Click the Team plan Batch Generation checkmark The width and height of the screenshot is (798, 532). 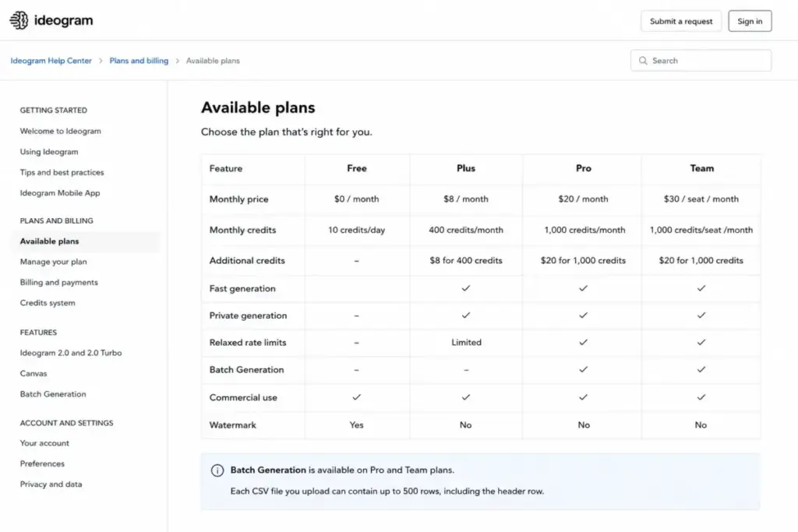701,369
